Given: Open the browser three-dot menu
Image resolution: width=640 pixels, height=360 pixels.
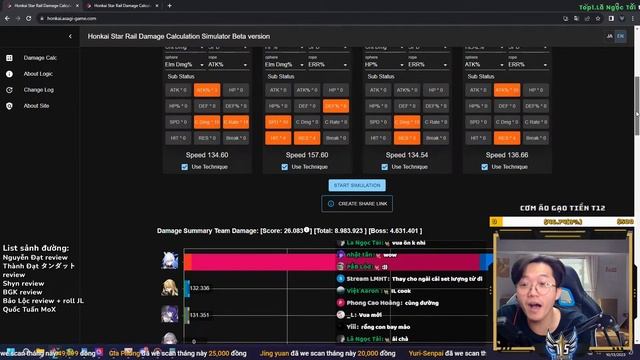Looking at the screenshot, I should (x=633, y=18).
